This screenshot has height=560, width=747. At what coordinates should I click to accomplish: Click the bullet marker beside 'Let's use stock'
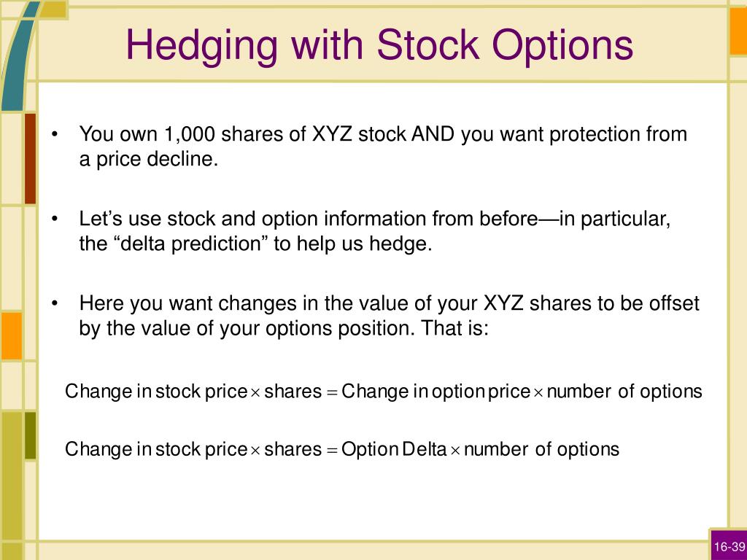tap(55, 219)
